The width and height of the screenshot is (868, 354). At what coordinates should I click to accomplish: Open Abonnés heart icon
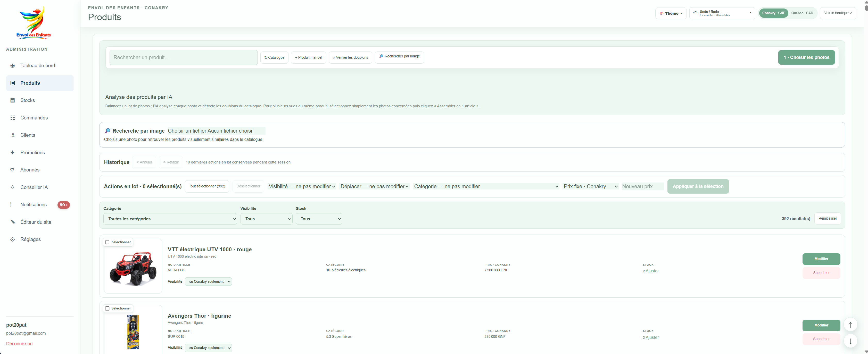coord(12,170)
